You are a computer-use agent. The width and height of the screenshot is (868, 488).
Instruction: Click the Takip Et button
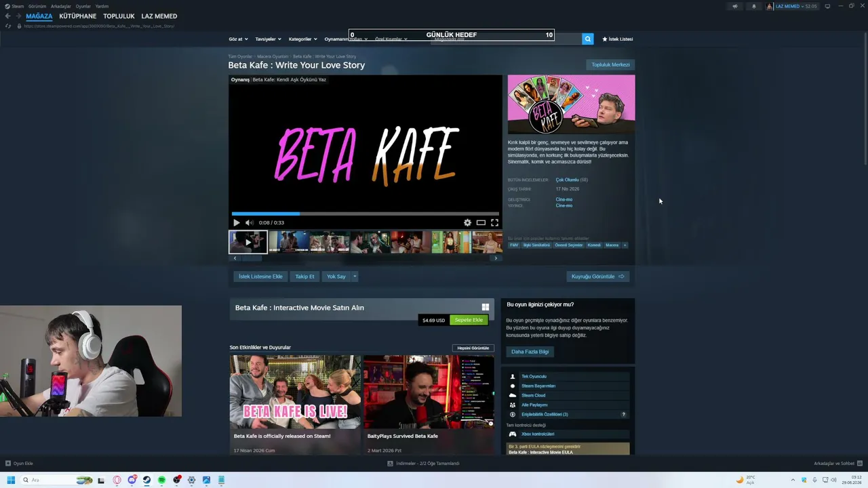pyautogui.click(x=304, y=277)
